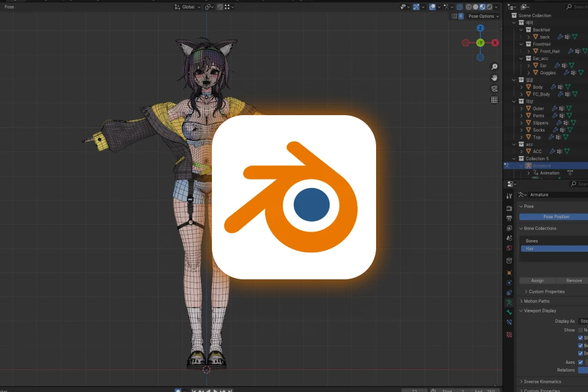Switch to rendered viewport shading
588x392 pixels.
[x=489, y=7]
